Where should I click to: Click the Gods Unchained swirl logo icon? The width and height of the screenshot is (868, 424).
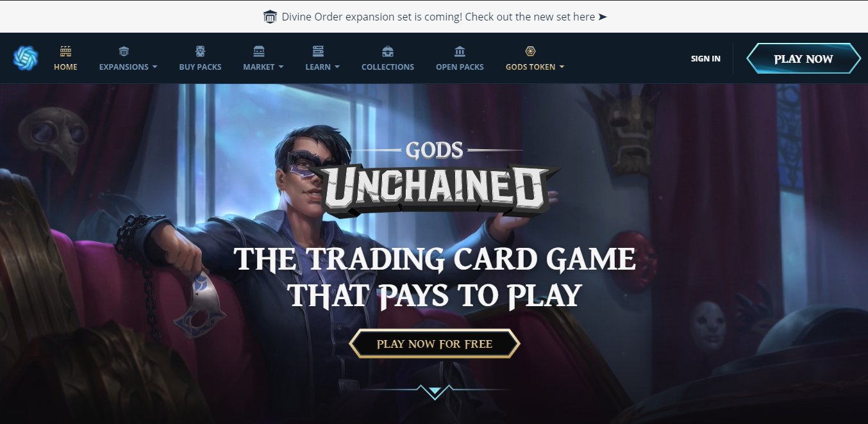point(26,58)
